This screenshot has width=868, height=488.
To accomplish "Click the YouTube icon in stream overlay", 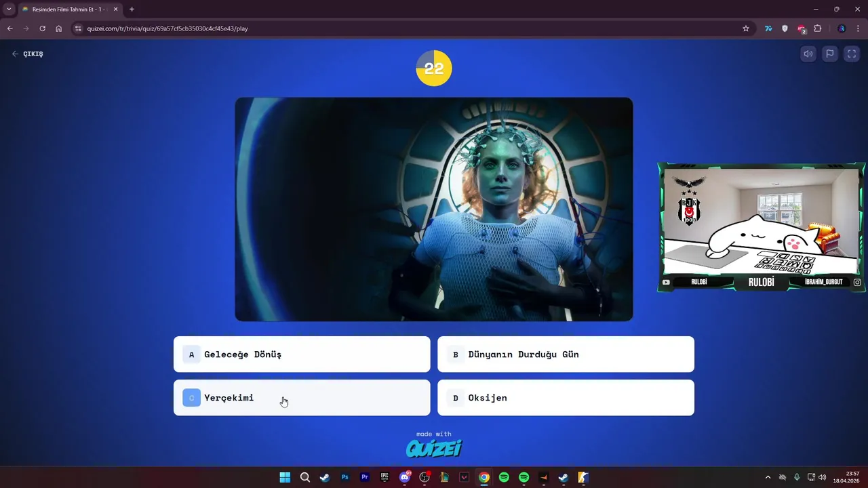I will 666,282.
